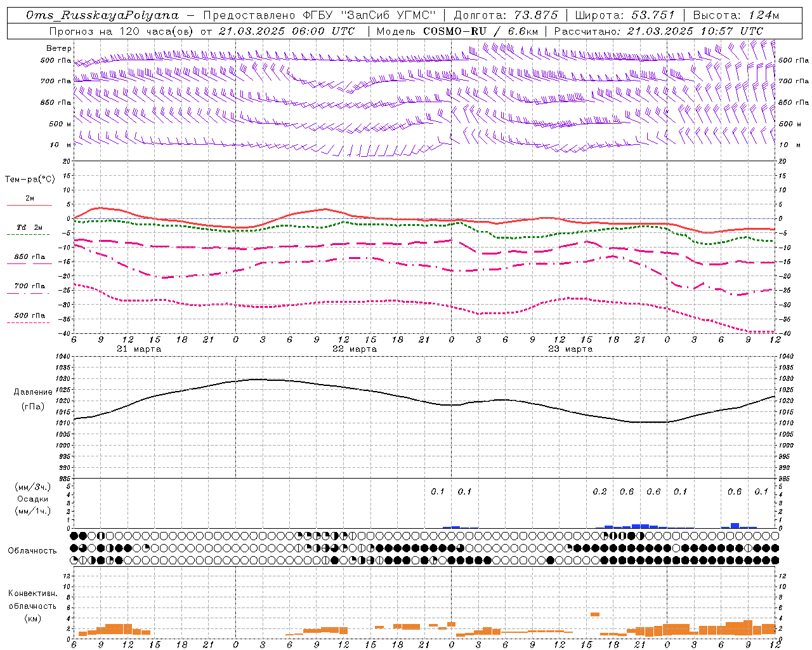The width and height of the screenshot is (812, 650).
Task: Click the '(гПа)' unit under Давление
Action: point(33,407)
